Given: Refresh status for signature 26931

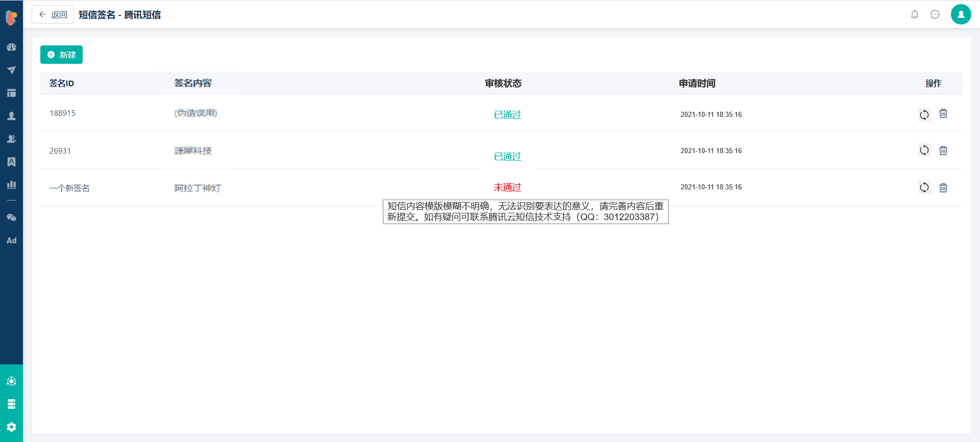Looking at the screenshot, I should [924, 150].
